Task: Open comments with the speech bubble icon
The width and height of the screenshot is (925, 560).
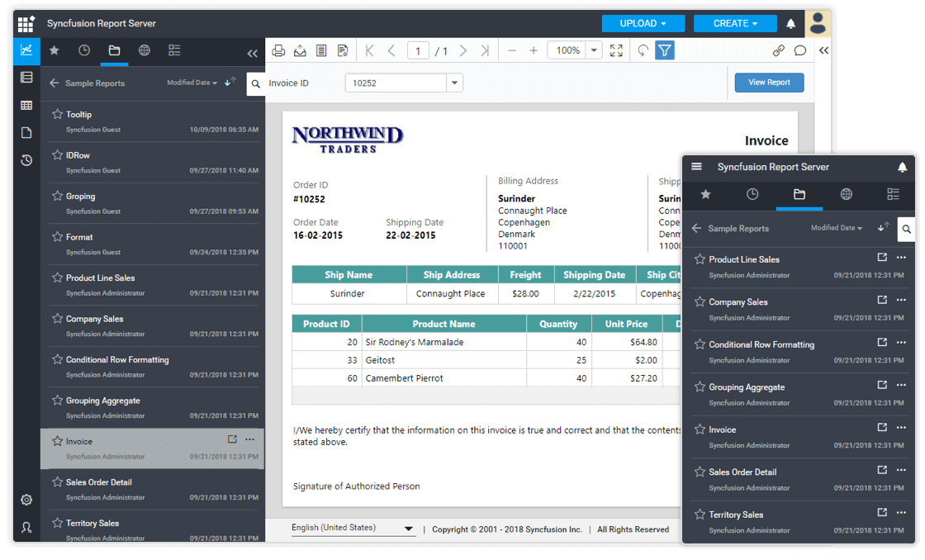Action: click(x=799, y=50)
